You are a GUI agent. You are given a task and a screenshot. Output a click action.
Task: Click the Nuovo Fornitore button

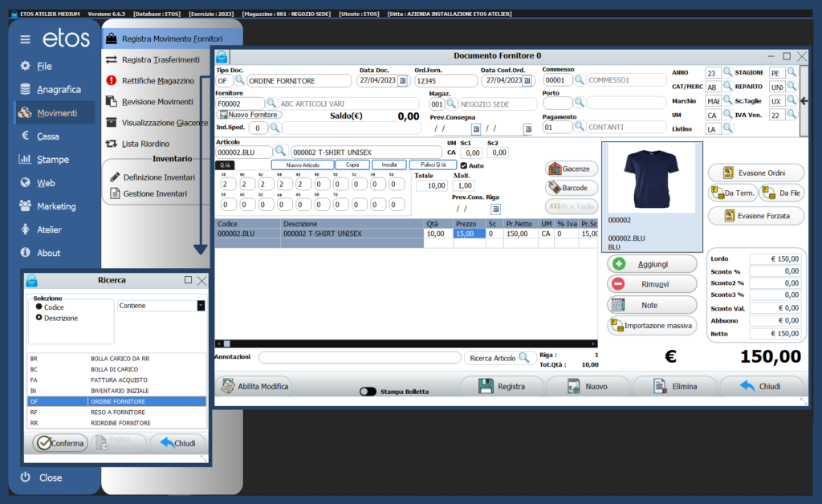249,115
